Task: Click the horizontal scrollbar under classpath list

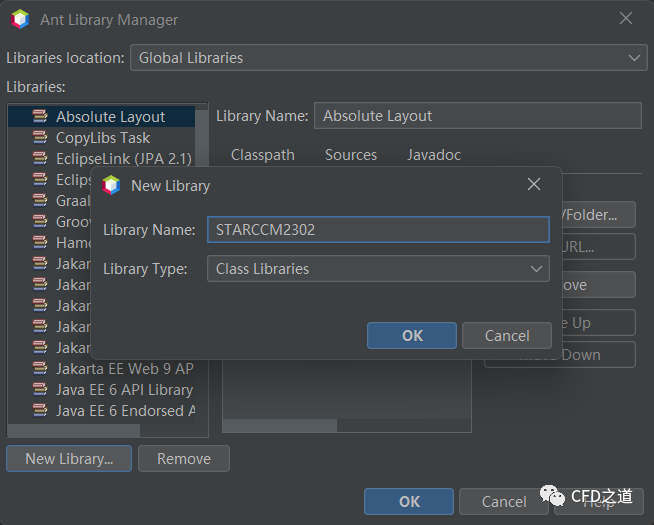Action: click(x=280, y=424)
